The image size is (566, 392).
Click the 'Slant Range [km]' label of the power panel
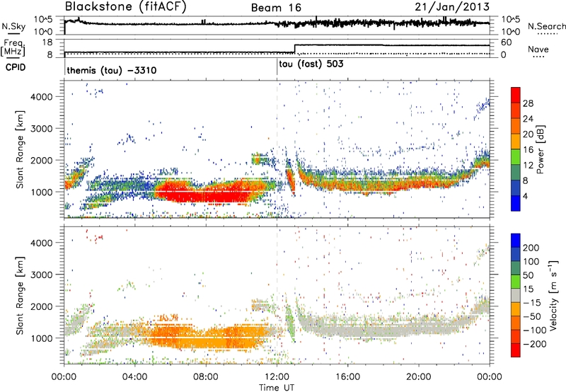pos(20,149)
